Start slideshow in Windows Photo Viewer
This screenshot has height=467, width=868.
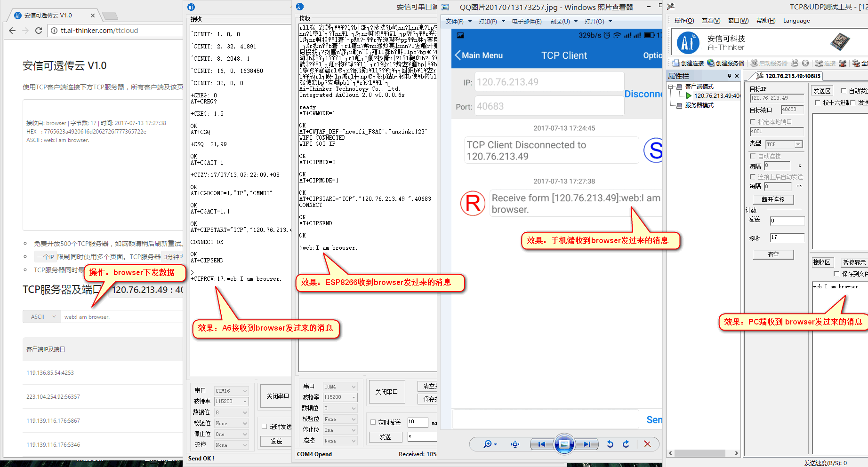click(x=564, y=444)
